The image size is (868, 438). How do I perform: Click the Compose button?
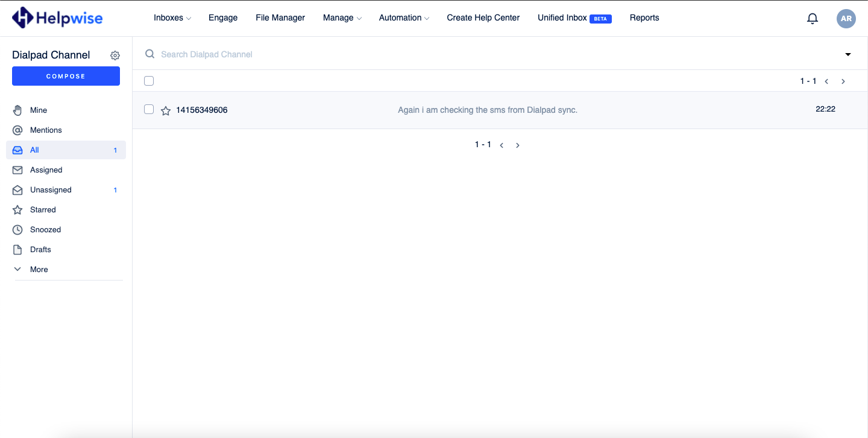point(66,76)
